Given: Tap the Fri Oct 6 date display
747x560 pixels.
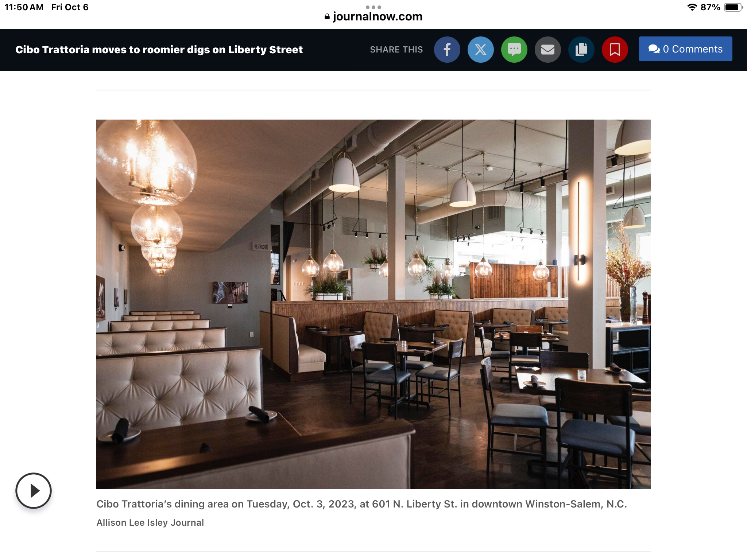Looking at the screenshot, I should coord(70,7).
